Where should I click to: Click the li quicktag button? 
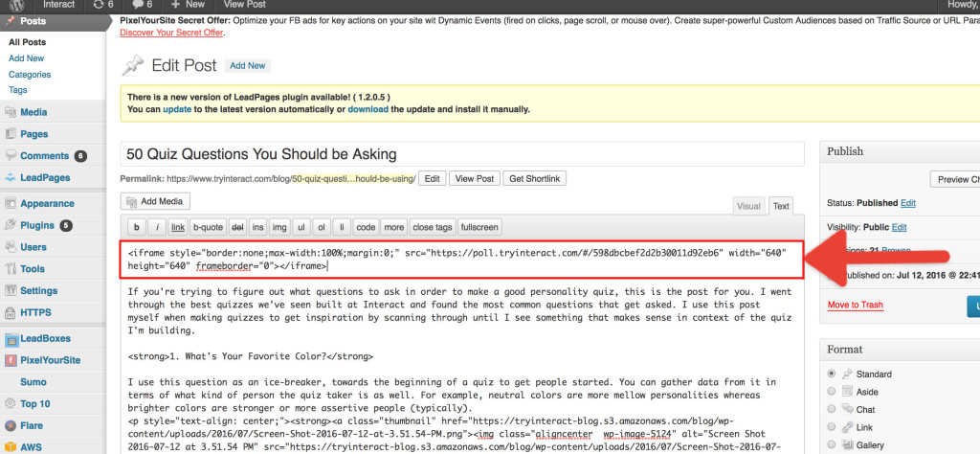(x=342, y=228)
